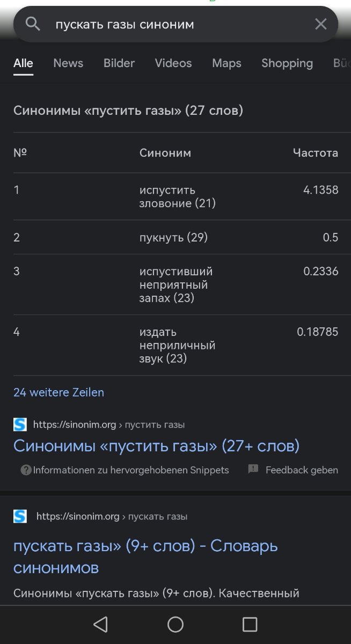Select the Maps tab
This screenshot has width=351, height=644.
point(226,63)
